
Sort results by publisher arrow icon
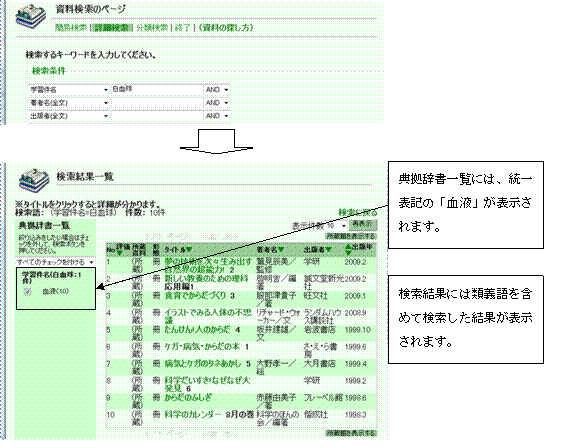(328, 250)
